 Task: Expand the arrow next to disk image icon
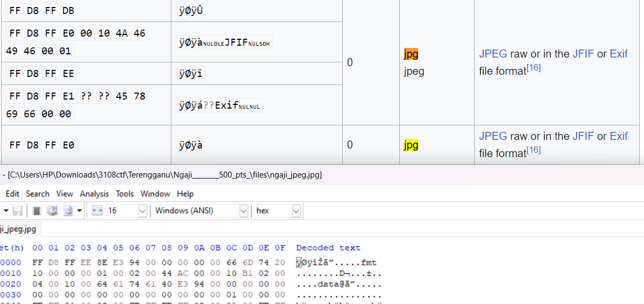click(x=80, y=211)
